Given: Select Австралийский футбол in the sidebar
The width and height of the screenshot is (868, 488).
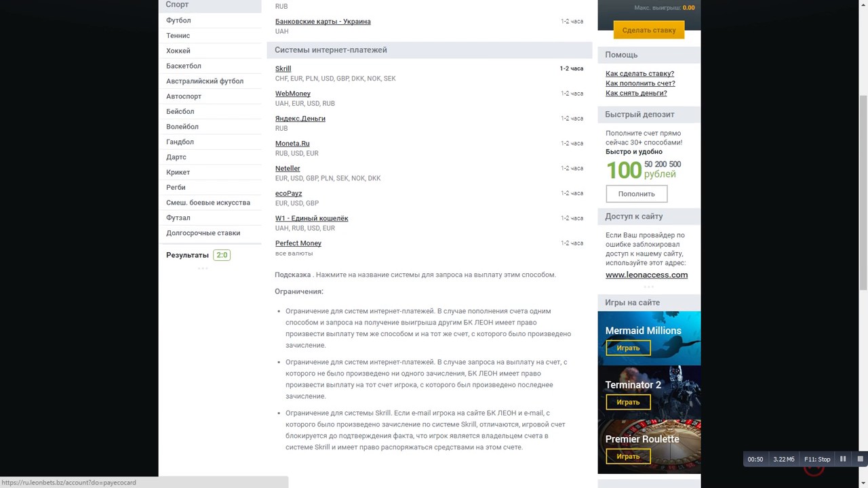Looking at the screenshot, I should [205, 81].
